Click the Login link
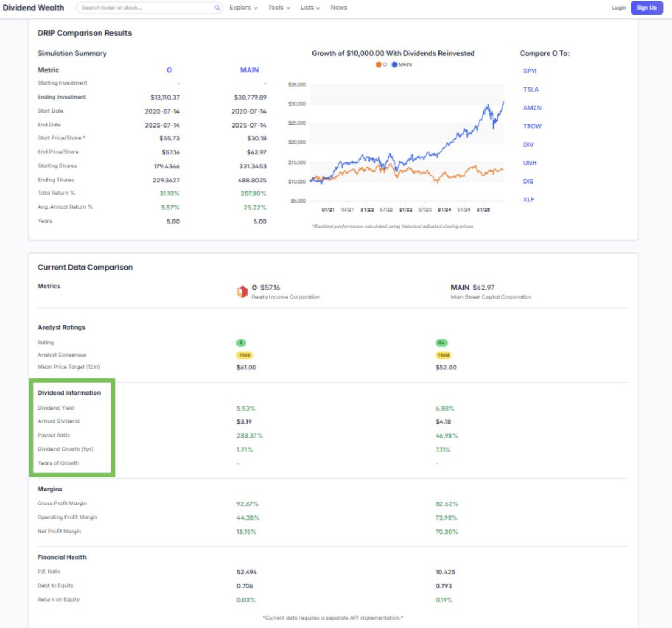 click(x=619, y=8)
